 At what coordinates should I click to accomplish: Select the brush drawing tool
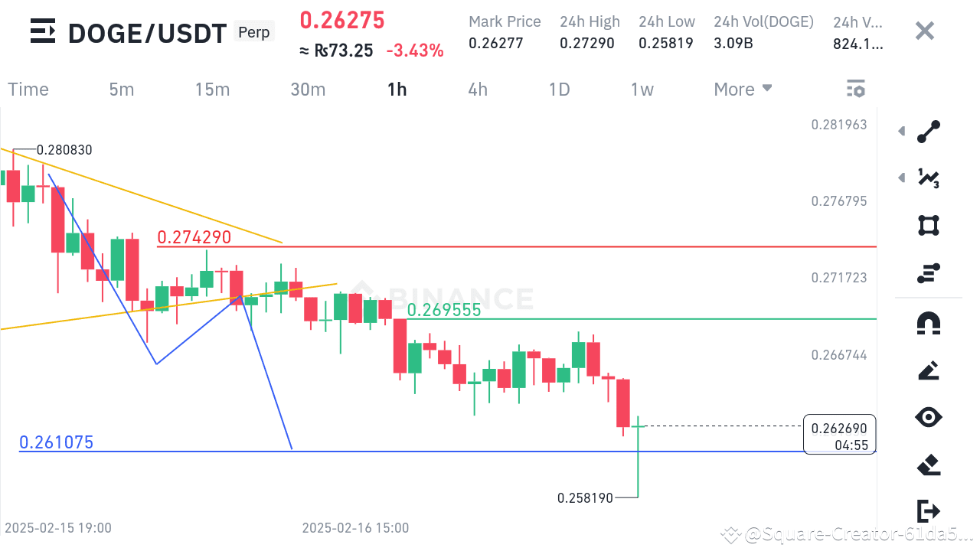pyautogui.click(x=929, y=370)
